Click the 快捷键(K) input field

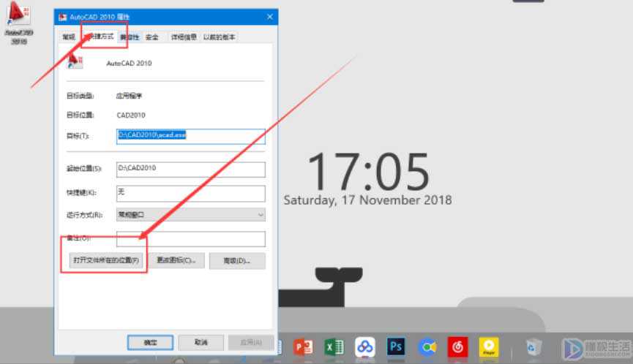191,194
